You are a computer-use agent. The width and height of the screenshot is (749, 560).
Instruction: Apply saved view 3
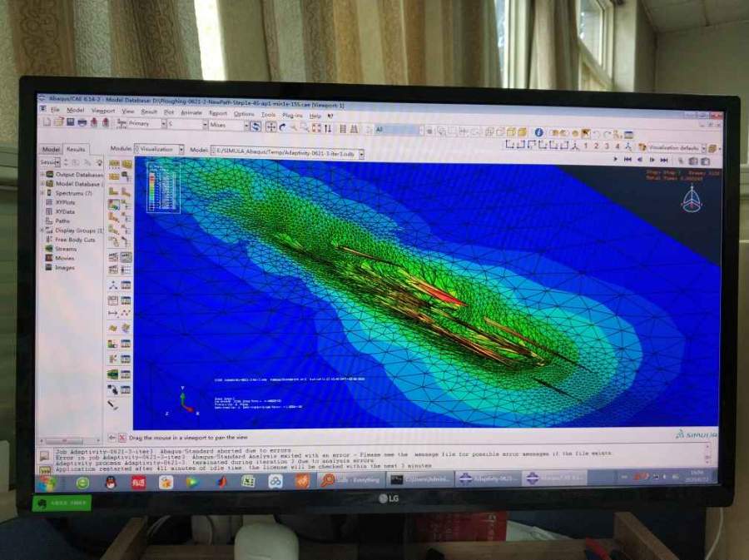coord(608,146)
